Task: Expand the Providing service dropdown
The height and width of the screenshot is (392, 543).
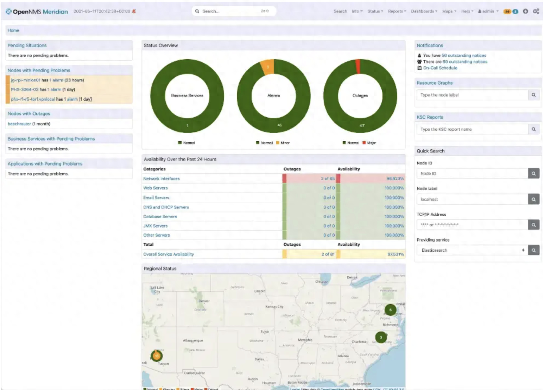Action: 472,250
